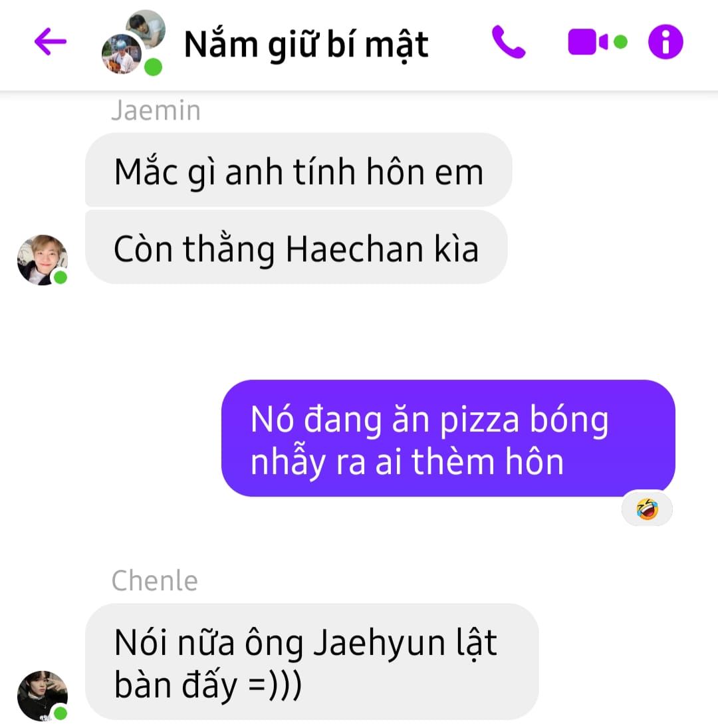Open the laughing emoji reaction badge
This screenshot has height=728, width=718.
tap(647, 509)
